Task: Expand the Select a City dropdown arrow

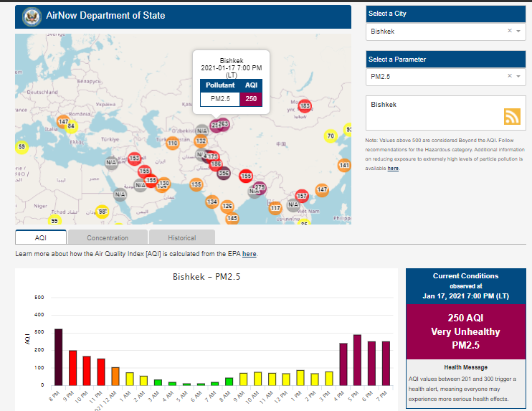Action: coord(518,32)
